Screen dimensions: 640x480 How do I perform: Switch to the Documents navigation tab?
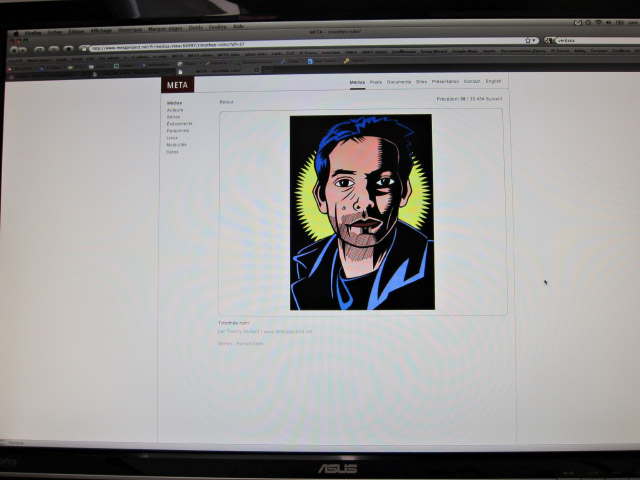pyautogui.click(x=399, y=82)
